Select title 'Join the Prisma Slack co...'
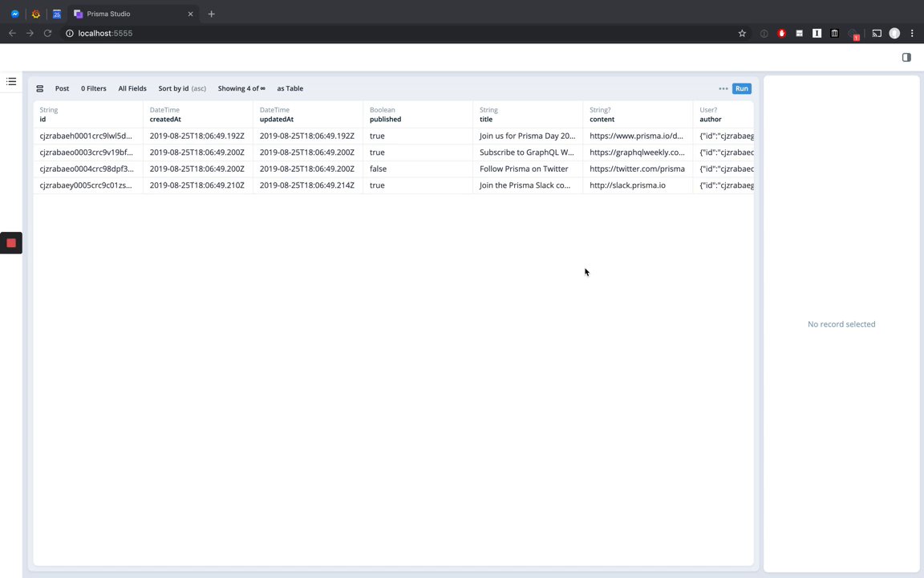Image resolution: width=924 pixels, height=578 pixels. (528, 185)
